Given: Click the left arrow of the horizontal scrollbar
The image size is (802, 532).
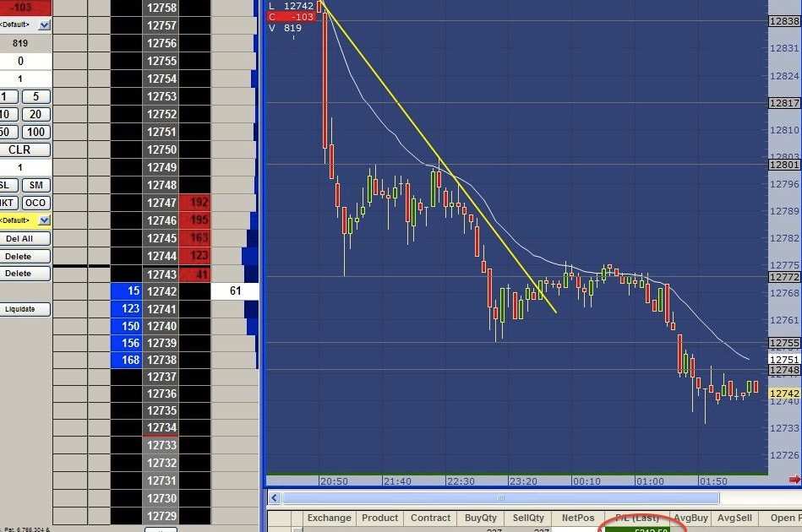Looking at the screenshot, I should click(x=275, y=498).
